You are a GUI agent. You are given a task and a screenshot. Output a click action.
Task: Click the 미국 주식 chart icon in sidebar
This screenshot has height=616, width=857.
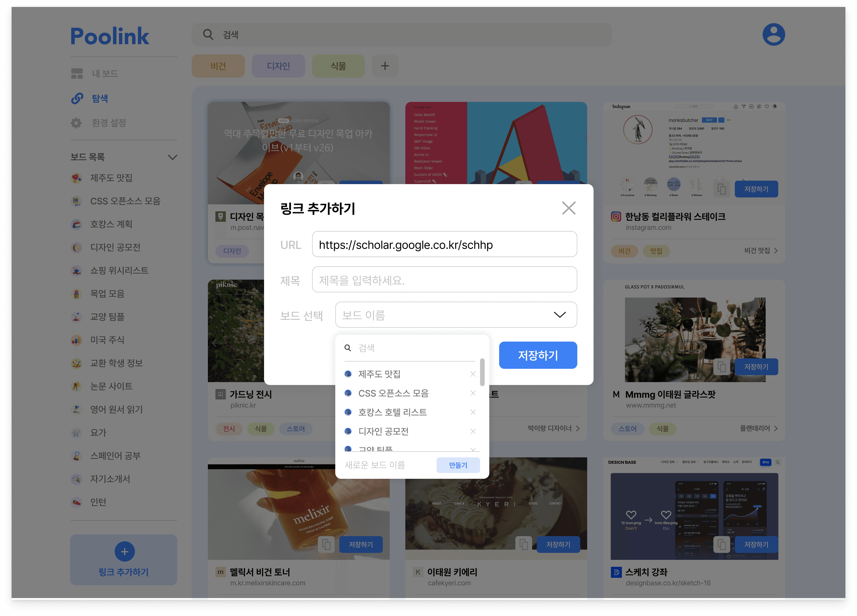point(77,340)
